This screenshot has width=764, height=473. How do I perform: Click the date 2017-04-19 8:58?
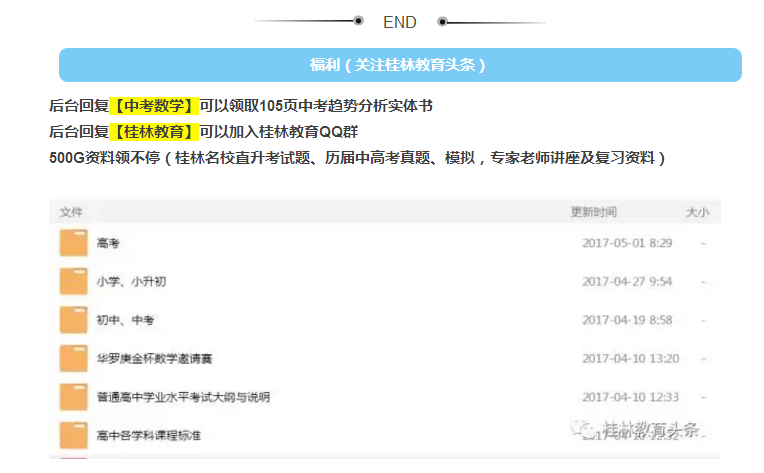tap(627, 320)
